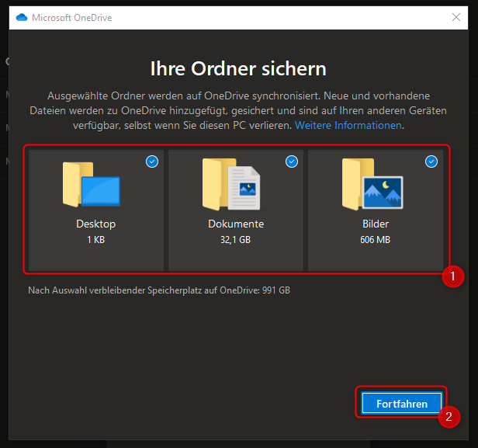
Task: Select the Bilder folder icon
Action: click(x=372, y=185)
